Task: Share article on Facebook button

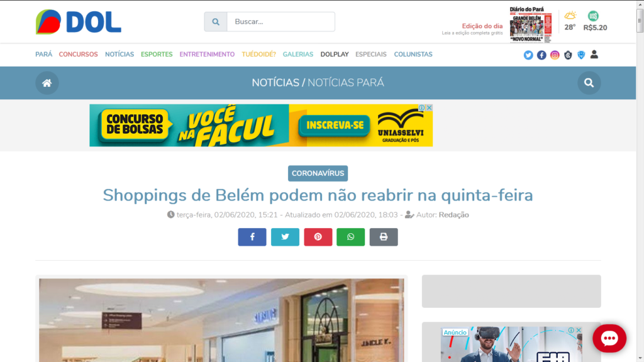Action: click(x=252, y=237)
